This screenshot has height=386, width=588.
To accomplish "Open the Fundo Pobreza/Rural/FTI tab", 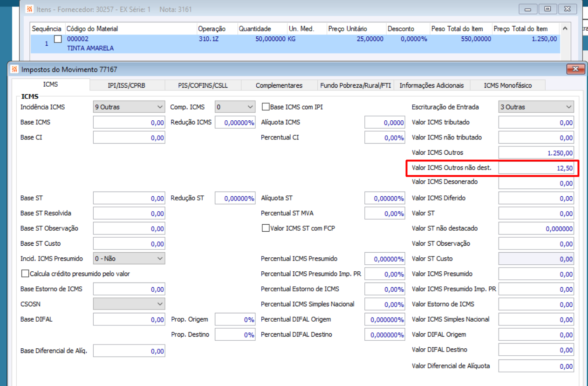I will point(356,85).
